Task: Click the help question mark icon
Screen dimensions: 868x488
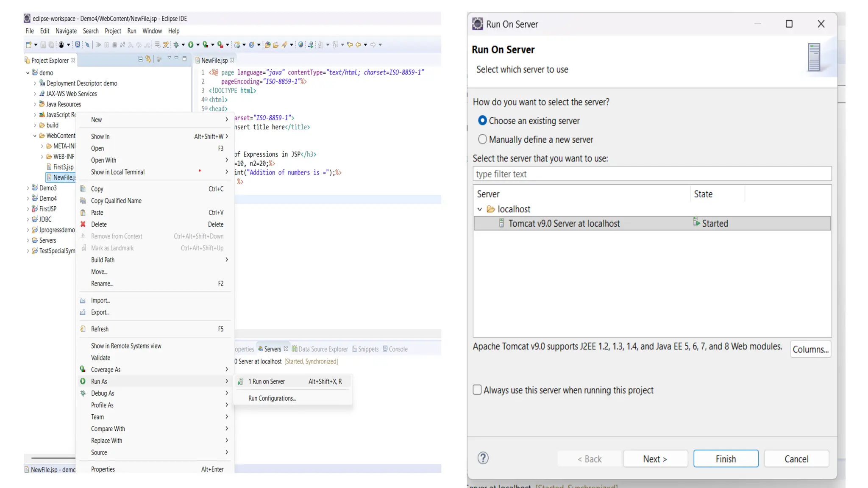Action: (483, 458)
